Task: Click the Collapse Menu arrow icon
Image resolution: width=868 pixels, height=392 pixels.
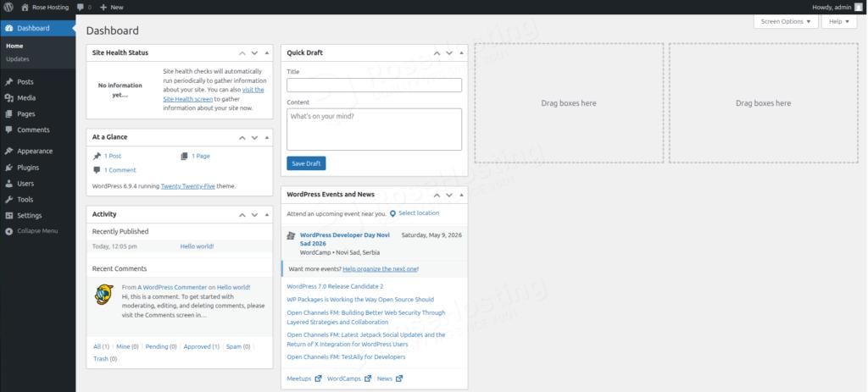Action: (x=8, y=231)
